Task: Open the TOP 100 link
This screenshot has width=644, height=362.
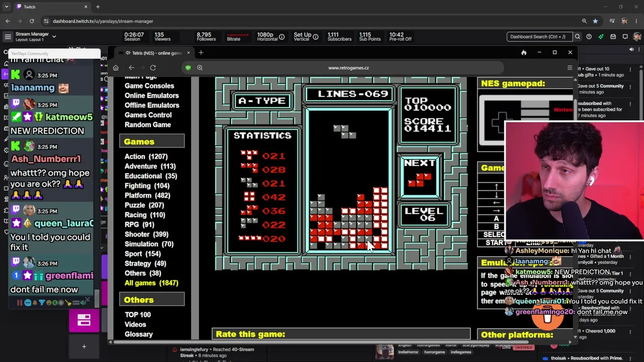Action: click(x=138, y=315)
